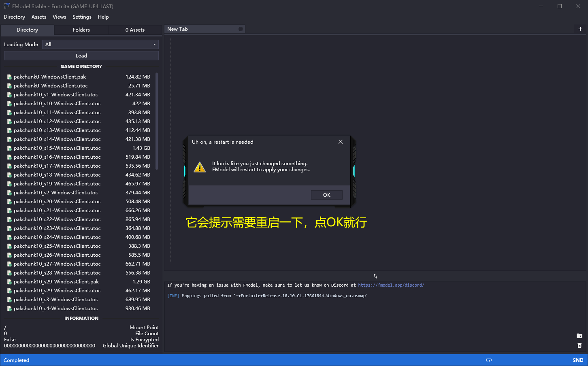Select pakchunk0-WindowsClient.utoc file
588x366 pixels.
(79, 86)
